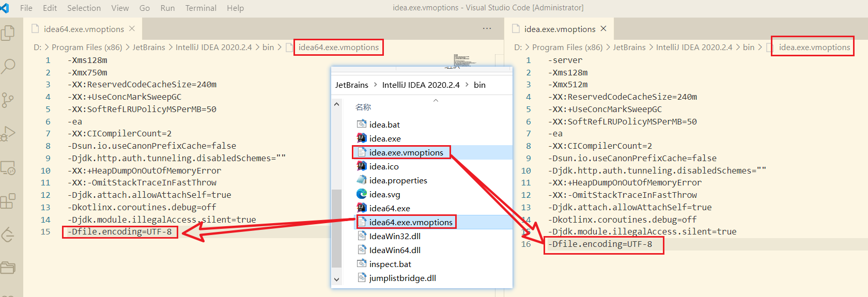The width and height of the screenshot is (868, 297).
Task: Click 'IntelliJ IDEA 2020.2.4' in explorer address bar
Action: [x=421, y=85]
